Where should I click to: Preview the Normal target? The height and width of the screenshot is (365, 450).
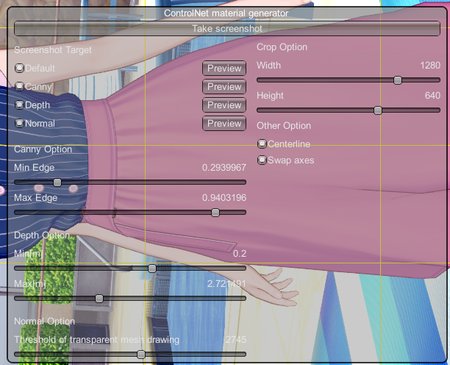pyautogui.click(x=224, y=123)
